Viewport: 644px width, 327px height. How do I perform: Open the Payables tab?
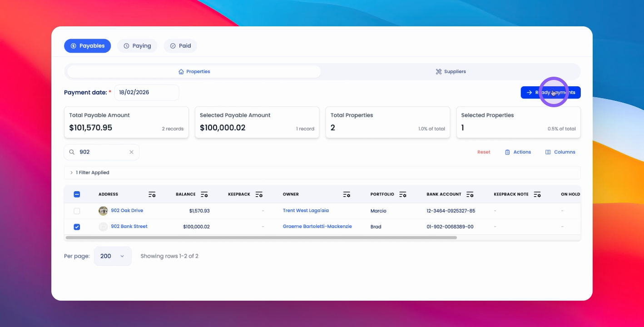pos(87,46)
